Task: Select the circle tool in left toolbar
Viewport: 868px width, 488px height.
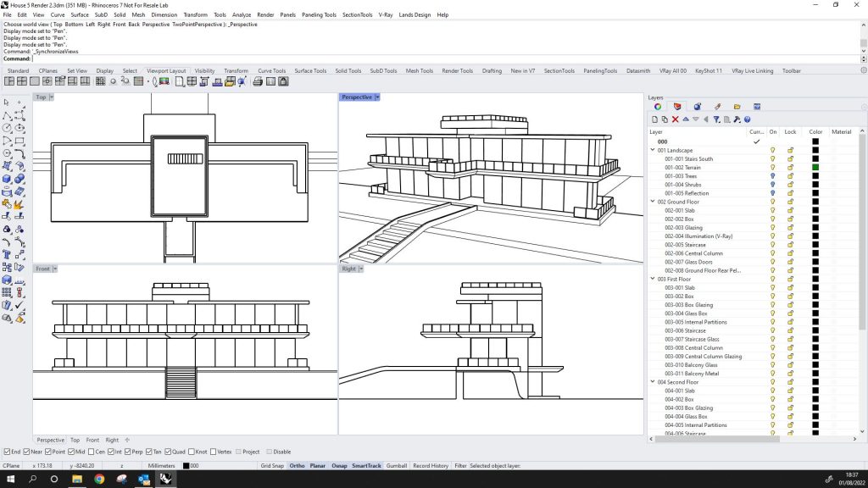Action: [7, 128]
